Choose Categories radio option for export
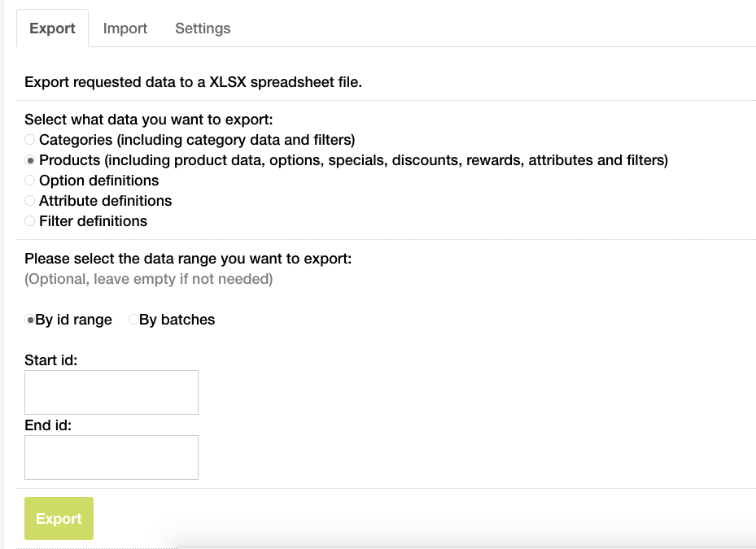The height and width of the screenshot is (549, 756). tap(30, 140)
